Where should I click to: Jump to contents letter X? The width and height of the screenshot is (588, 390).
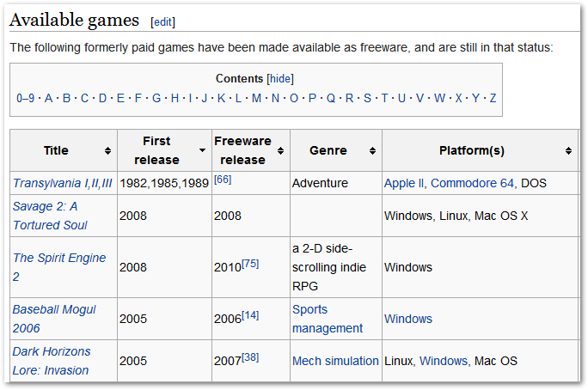(x=458, y=98)
